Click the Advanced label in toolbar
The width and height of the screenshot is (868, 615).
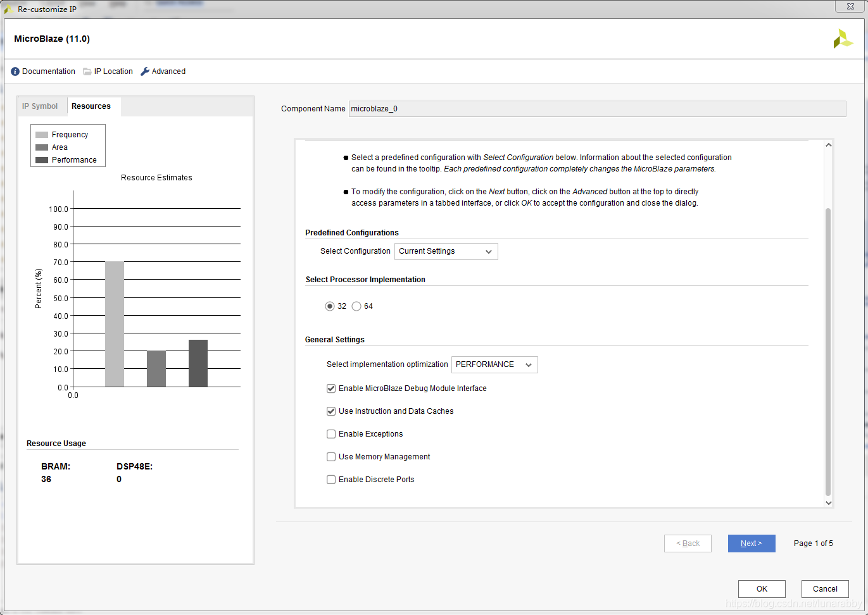168,71
